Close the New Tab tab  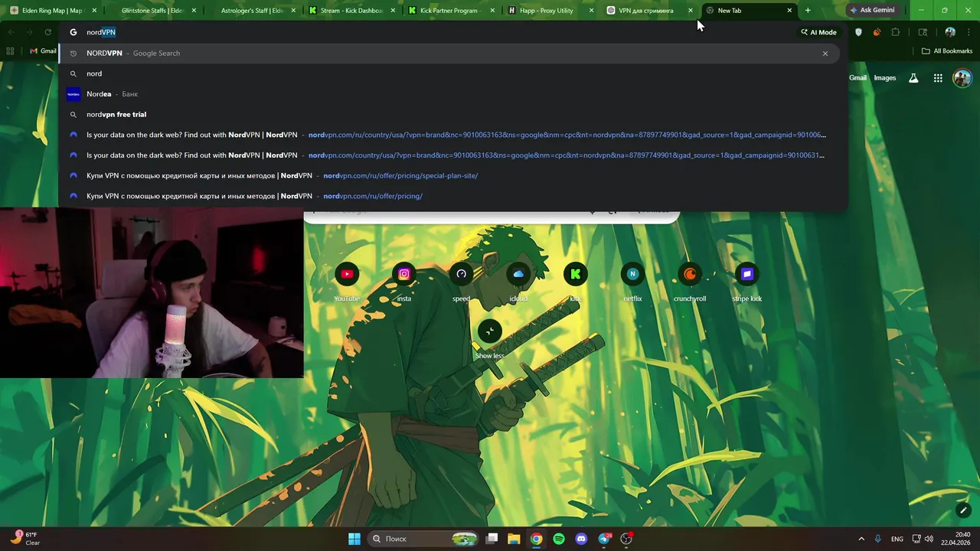pos(789,11)
